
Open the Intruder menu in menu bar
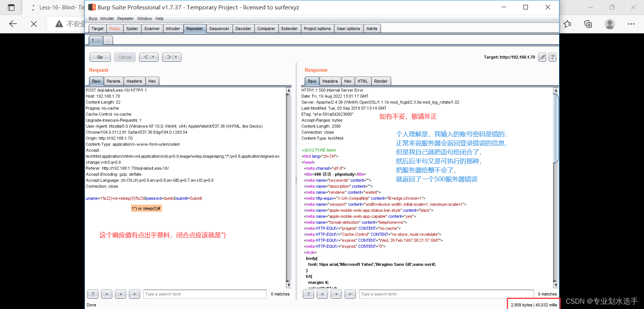[x=107, y=18]
